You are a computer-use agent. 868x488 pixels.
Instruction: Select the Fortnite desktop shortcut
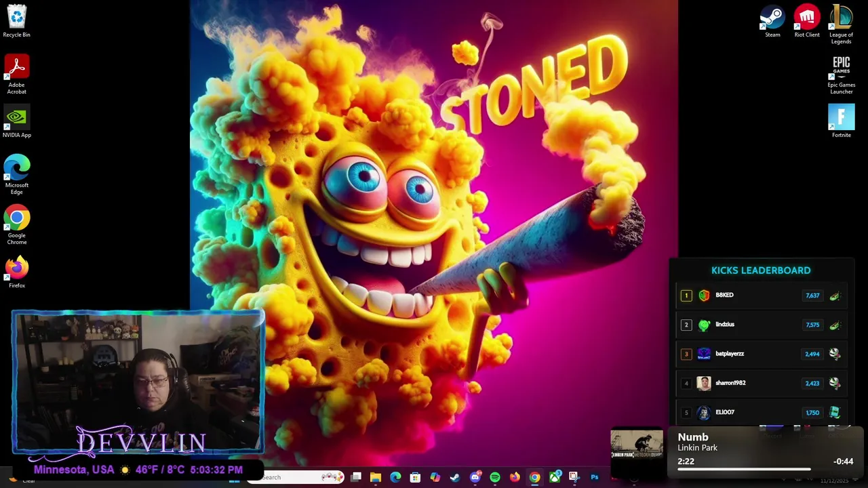tap(841, 121)
